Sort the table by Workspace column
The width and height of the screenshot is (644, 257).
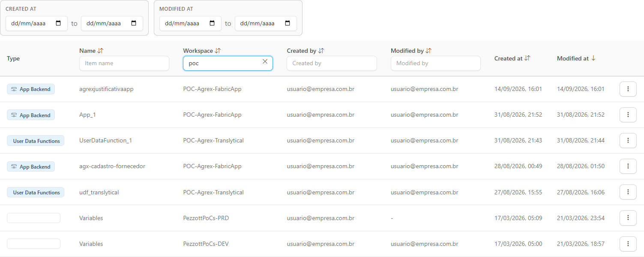click(x=218, y=51)
